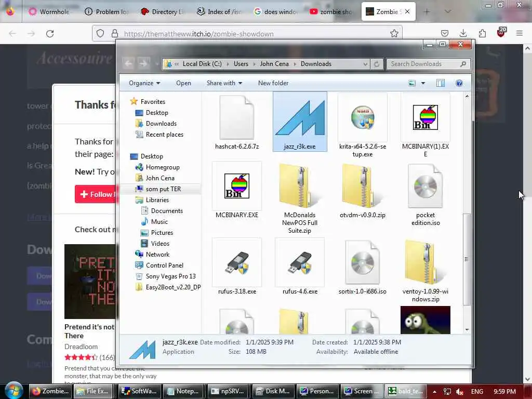Switch to the zombie sho YouTube tab

331,11
